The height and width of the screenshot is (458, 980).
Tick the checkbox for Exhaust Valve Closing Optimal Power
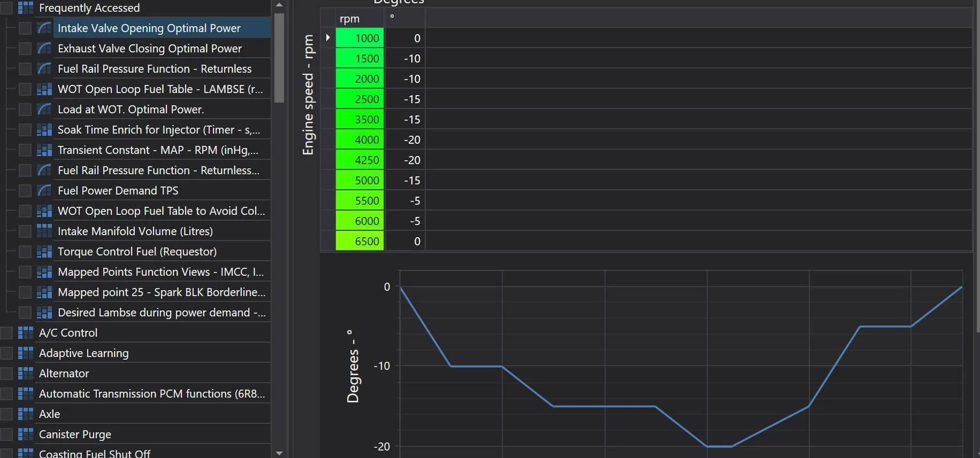click(25, 48)
